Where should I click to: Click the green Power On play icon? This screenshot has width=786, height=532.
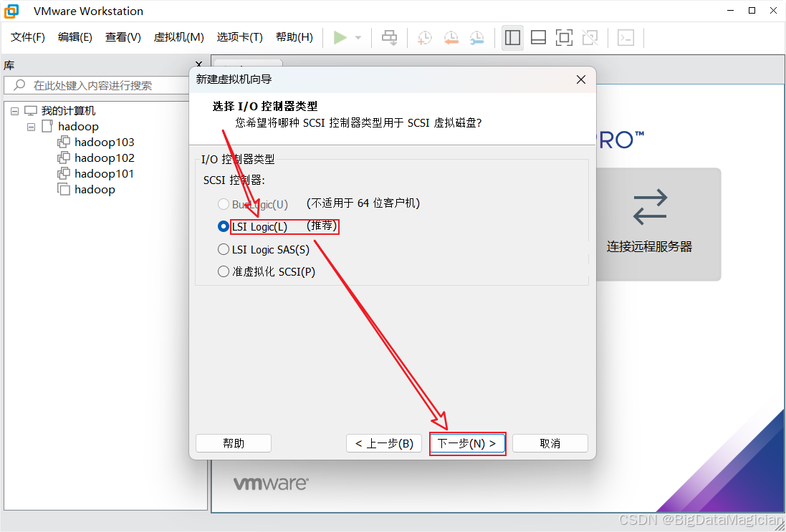pos(340,37)
